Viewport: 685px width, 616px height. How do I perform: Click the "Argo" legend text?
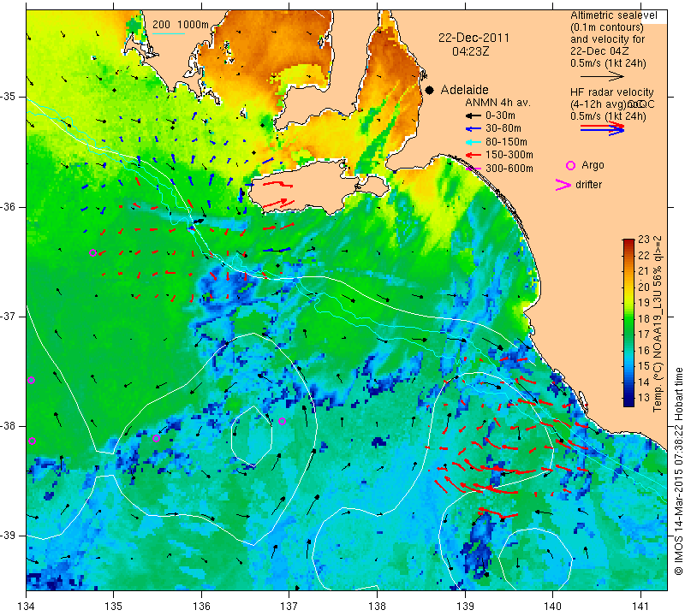593,165
